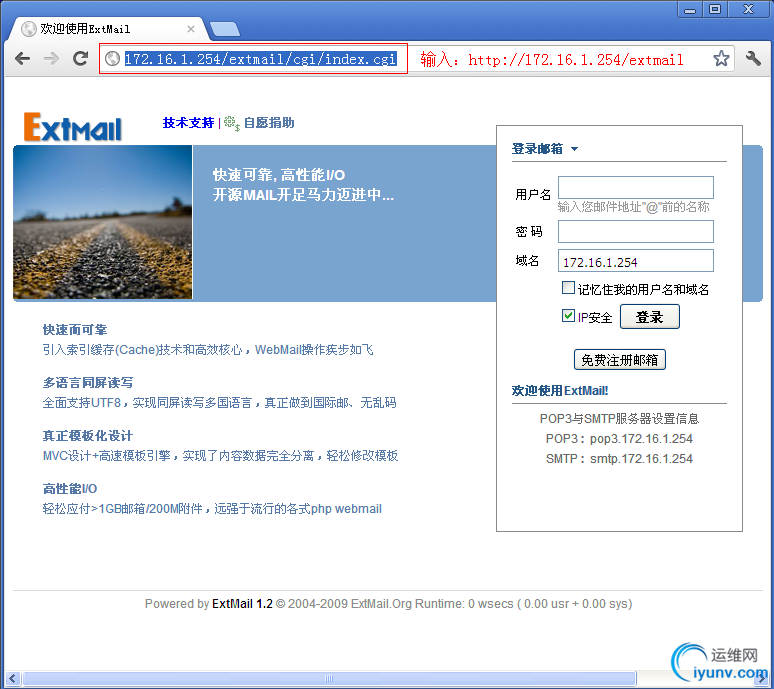This screenshot has width=774, height=689.
Task: Bookmark page with the star icon
Action: [x=721, y=58]
